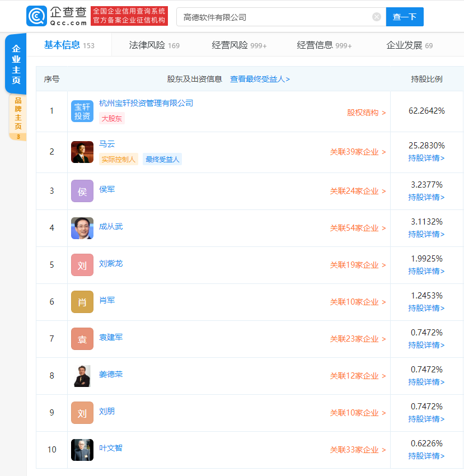Open 侯军 shareholder name link
464x476 pixels.
[x=107, y=189]
